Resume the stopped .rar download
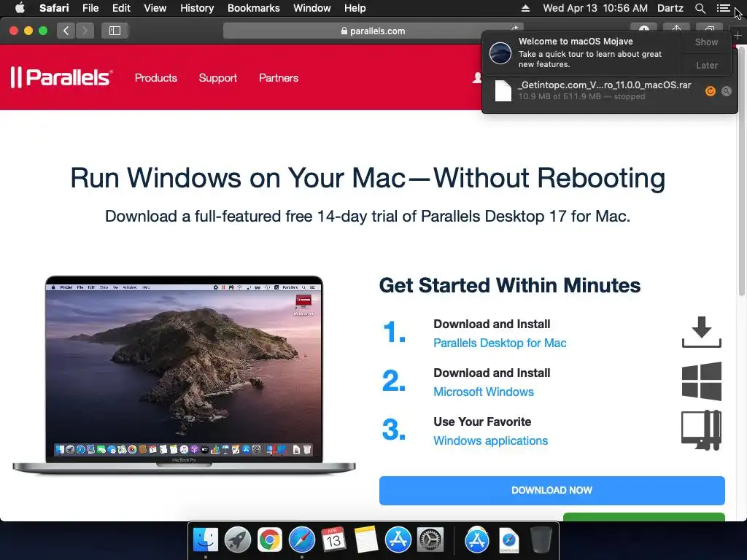The width and height of the screenshot is (747, 560). (710, 91)
